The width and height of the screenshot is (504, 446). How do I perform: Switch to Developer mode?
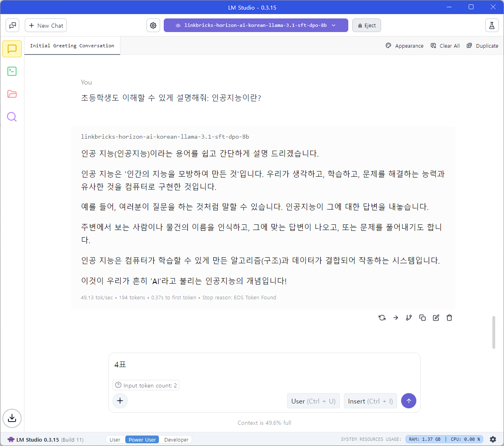pyautogui.click(x=176, y=440)
